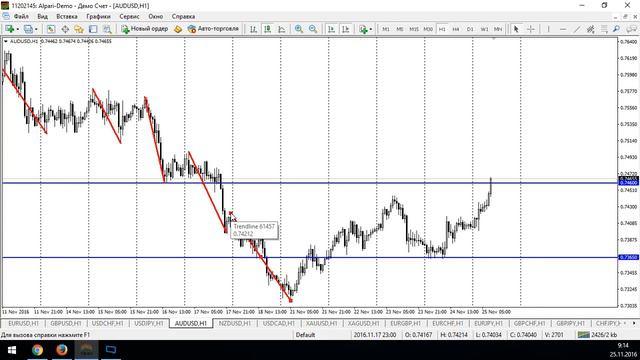
Task: Click the 2426/2 kb connection status
Action: [597, 335]
